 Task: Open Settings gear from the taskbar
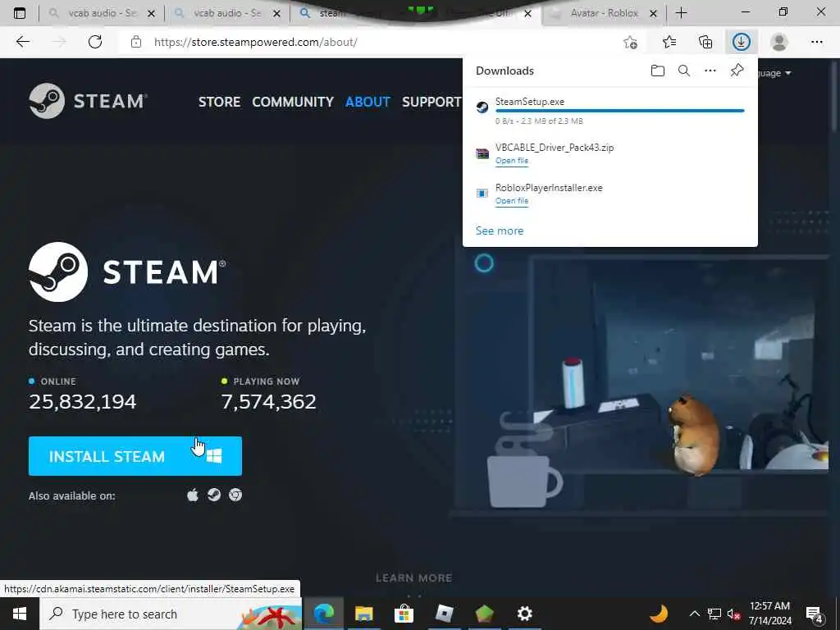pos(524,614)
